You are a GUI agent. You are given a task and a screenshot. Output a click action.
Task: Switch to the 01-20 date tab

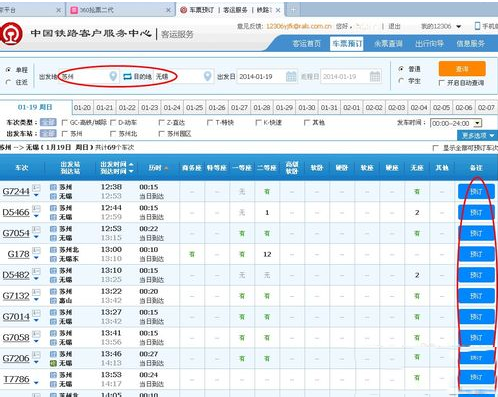point(82,108)
